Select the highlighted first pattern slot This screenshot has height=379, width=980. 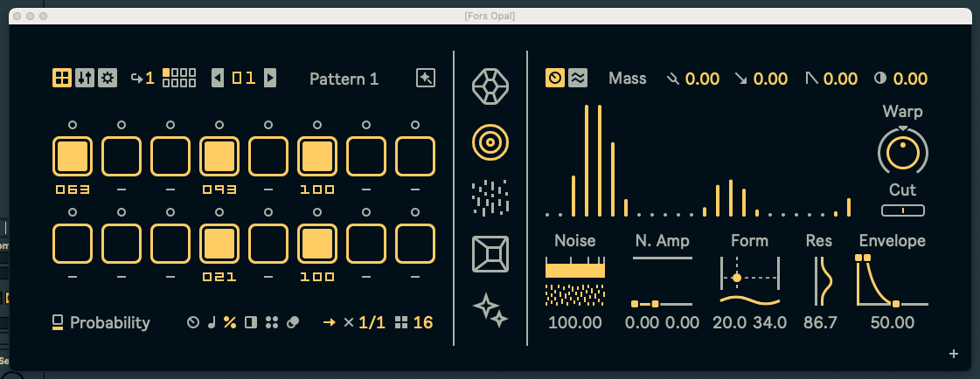coord(166,72)
